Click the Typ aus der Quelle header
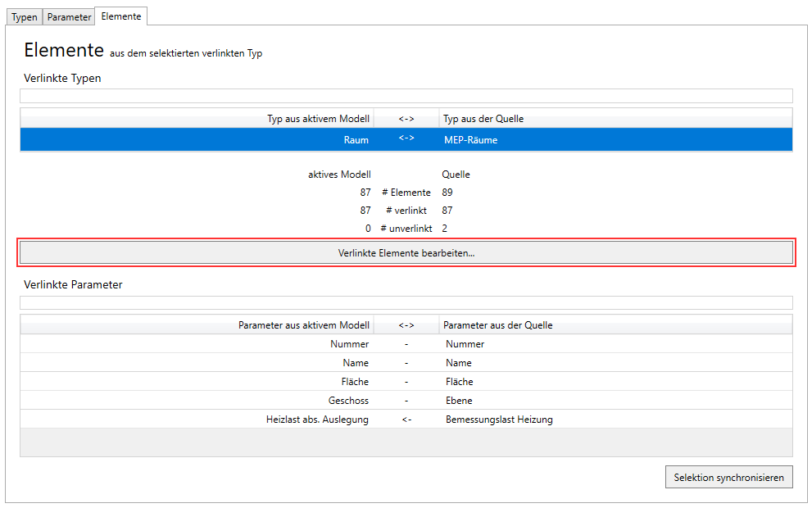This screenshot has height=508, width=812. click(483, 119)
